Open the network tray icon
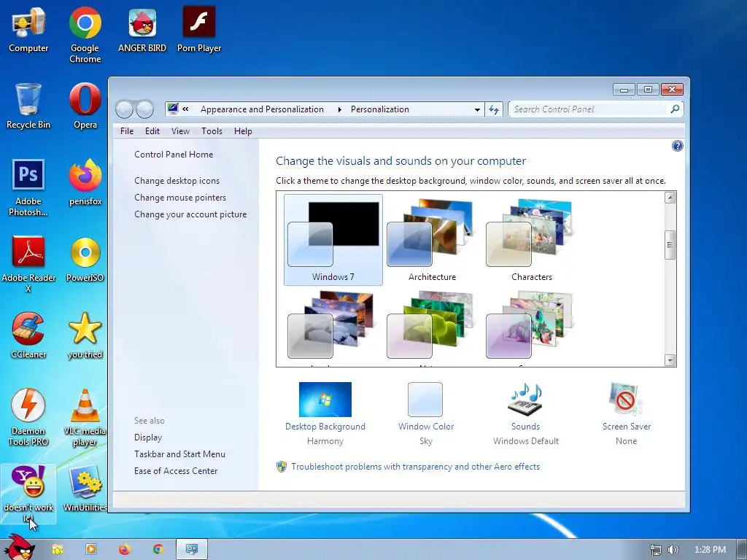Screen dimensions: 747x560 [656, 550]
